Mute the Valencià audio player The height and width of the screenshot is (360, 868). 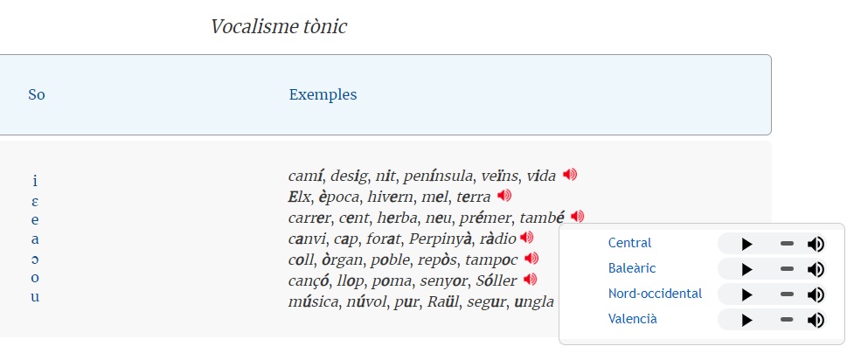click(816, 320)
